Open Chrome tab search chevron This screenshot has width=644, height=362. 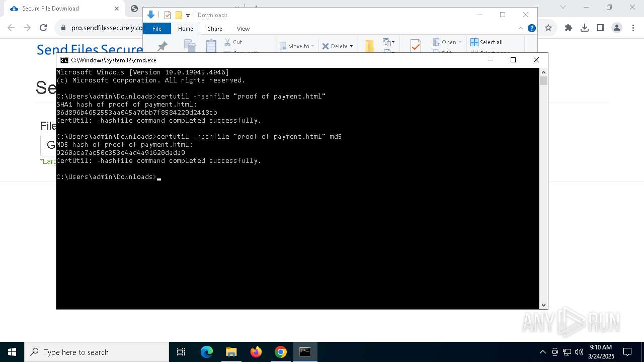pyautogui.click(x=563, y=8)
